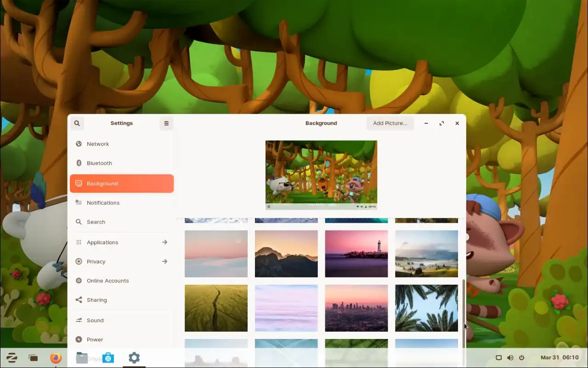
Task: Open the Software store icon on the taskbar
Action: coord(108,358)
